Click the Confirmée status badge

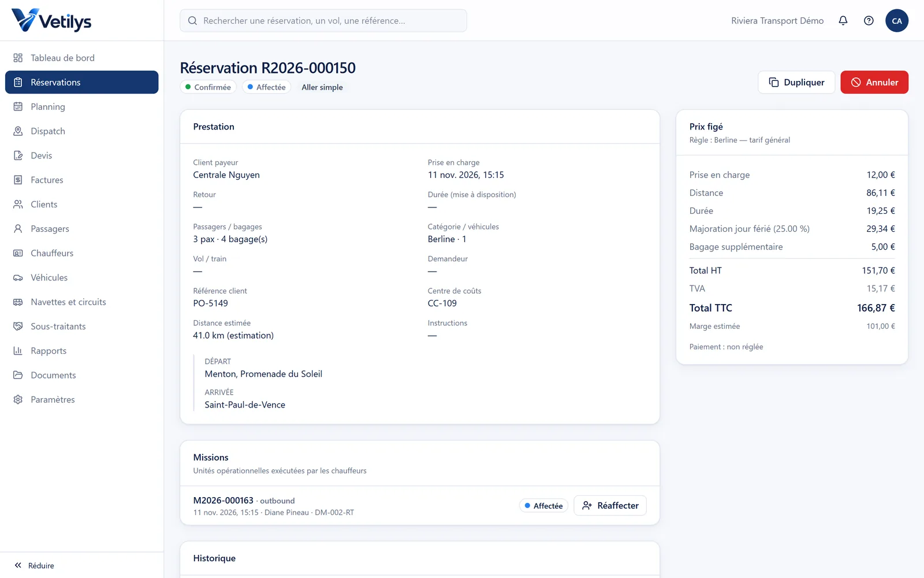coord(208,87)
